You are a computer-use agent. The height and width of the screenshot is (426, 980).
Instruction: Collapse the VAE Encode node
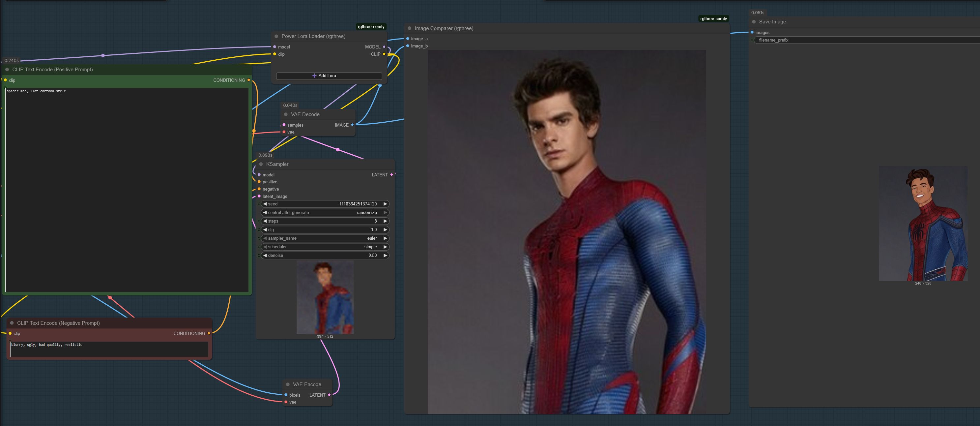point(288,384)
